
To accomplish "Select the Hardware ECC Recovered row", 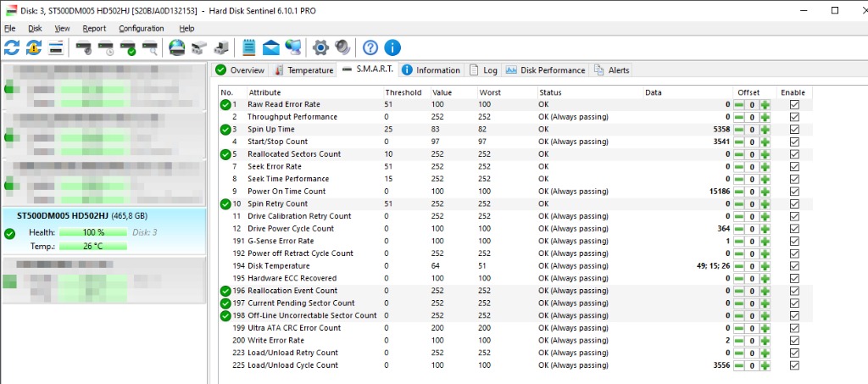I will 516,278.
